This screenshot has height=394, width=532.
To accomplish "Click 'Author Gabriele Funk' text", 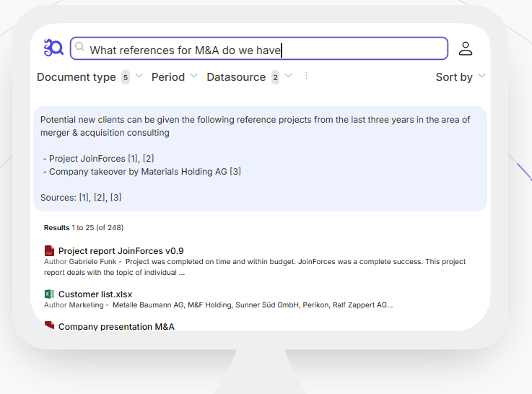I will point(80,261).
